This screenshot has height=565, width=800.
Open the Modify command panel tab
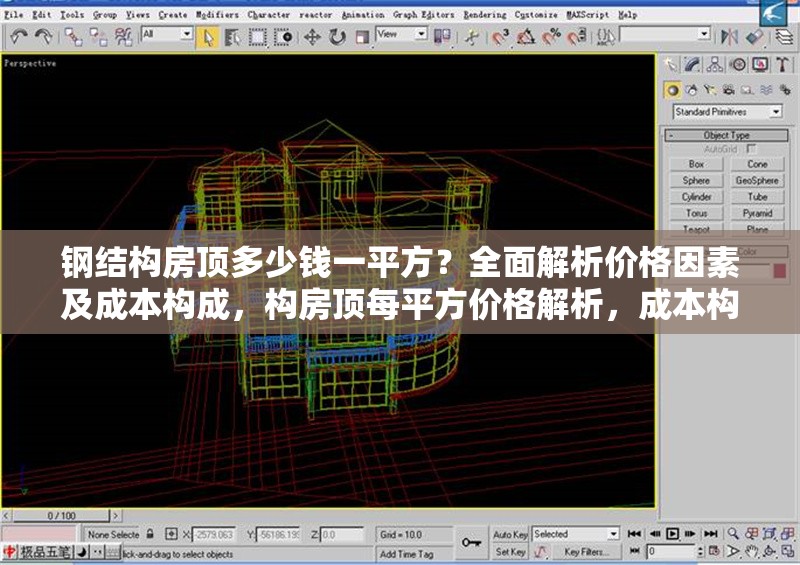[693, 65]
